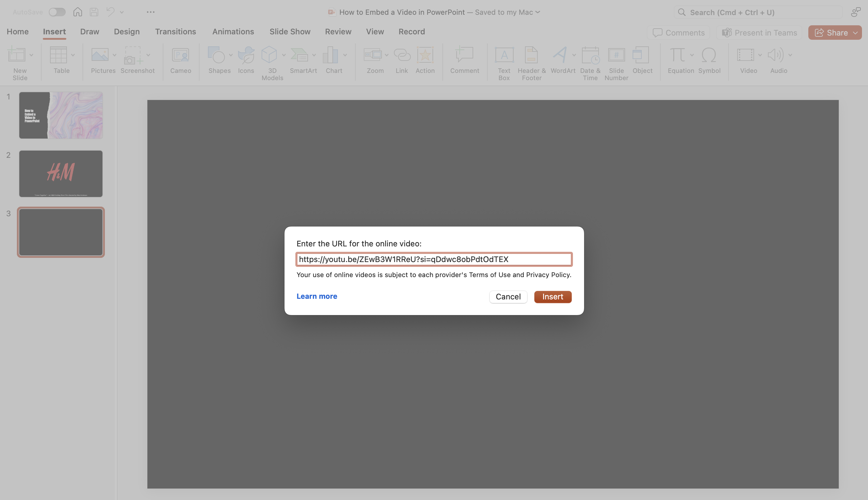
Task: Click the Learn more link in dialog
Action: 317,296
